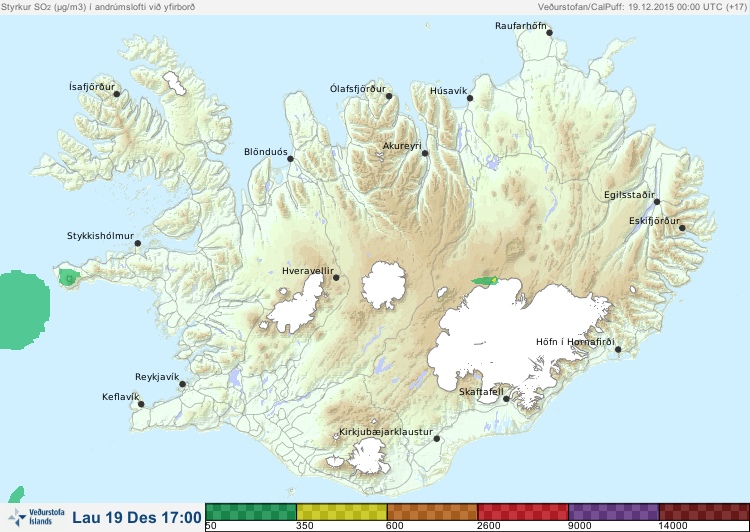Click the Eskifjörður label
This screenshot has height=532, width=750.
tap(654, 221)
